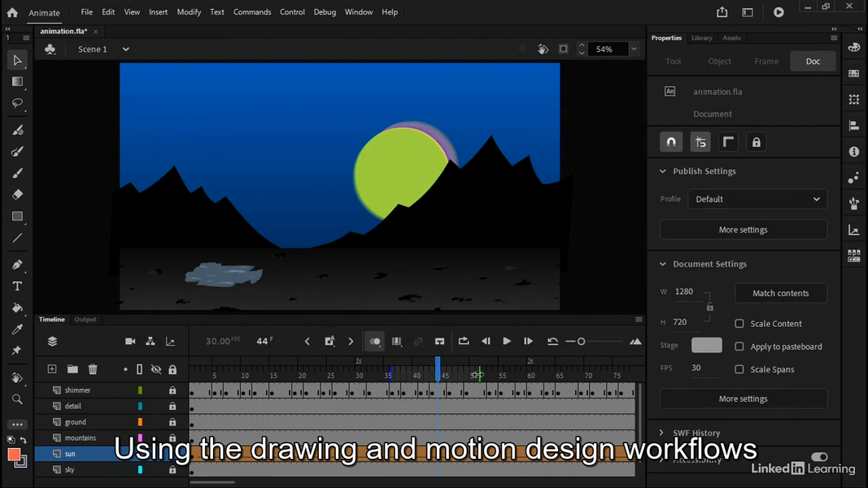Select the Paint Brush tool
The image size is (868, 488).
[x=18, y=129]
